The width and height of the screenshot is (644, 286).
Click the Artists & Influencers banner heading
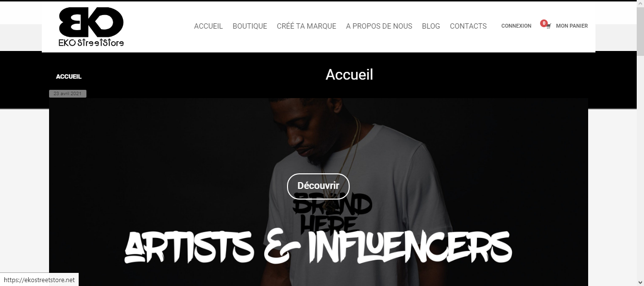pyautogui.click(x=318, y=247)
